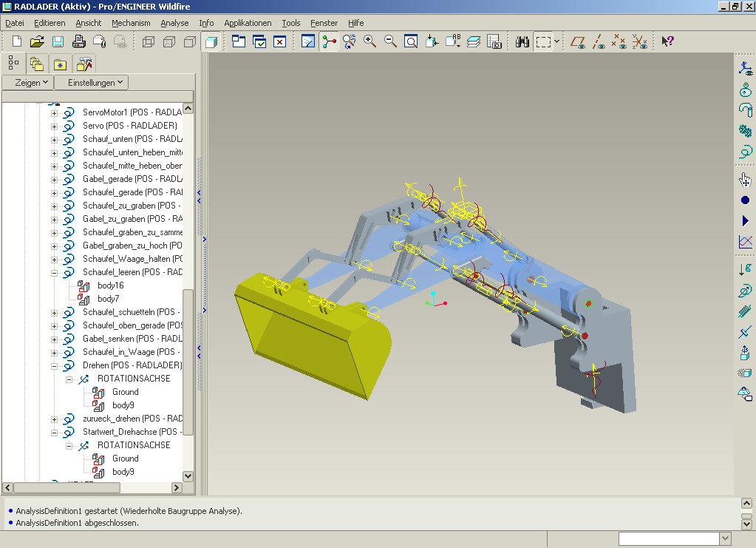
Task: Open the Zeigen dropdown
Action: click(x=32, y=83)
